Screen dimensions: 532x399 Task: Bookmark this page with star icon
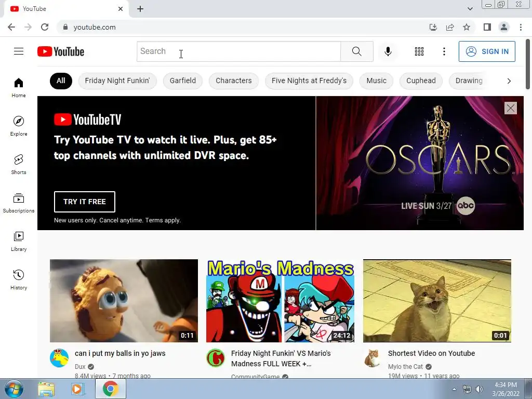coord(467,27)
